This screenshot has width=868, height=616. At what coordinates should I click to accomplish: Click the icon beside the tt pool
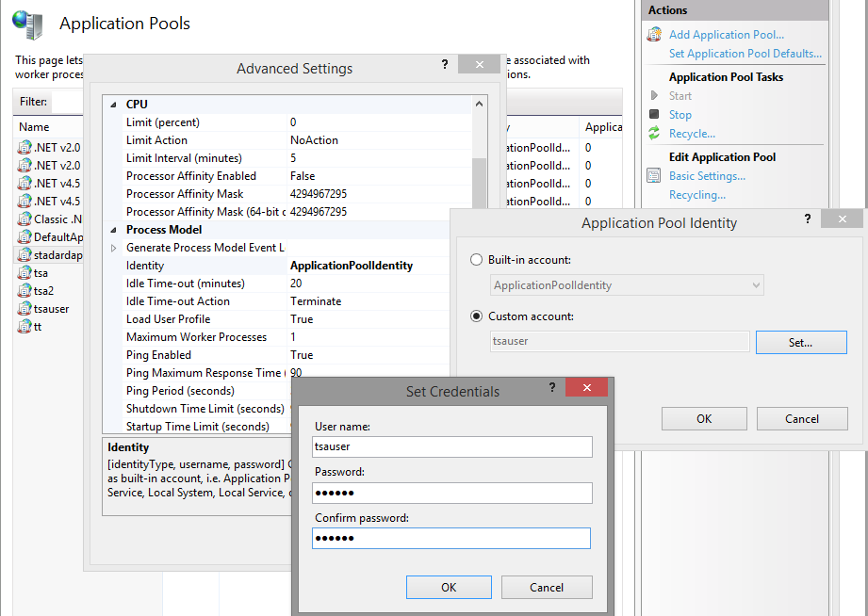tap(25, 327)
